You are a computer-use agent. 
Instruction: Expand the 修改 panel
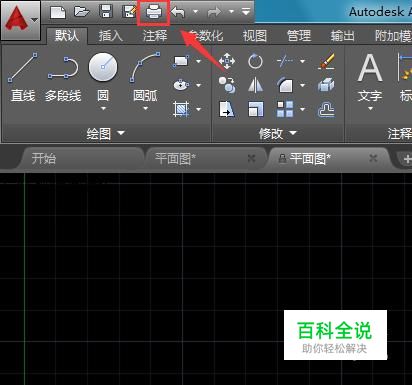[277, 133]
